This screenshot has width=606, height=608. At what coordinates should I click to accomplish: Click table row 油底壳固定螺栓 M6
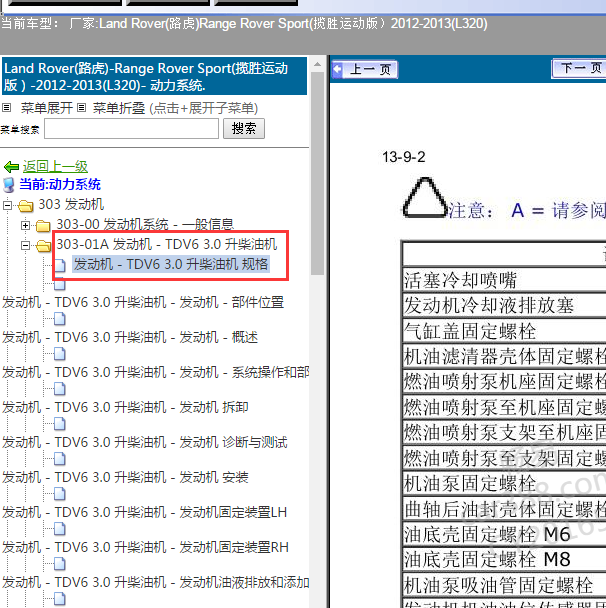[504, 534]
